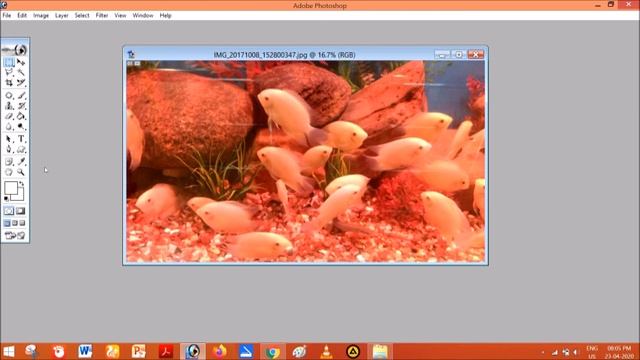Click the document window system icon
Screen dimensions: 640x360
tap(131, 54)
